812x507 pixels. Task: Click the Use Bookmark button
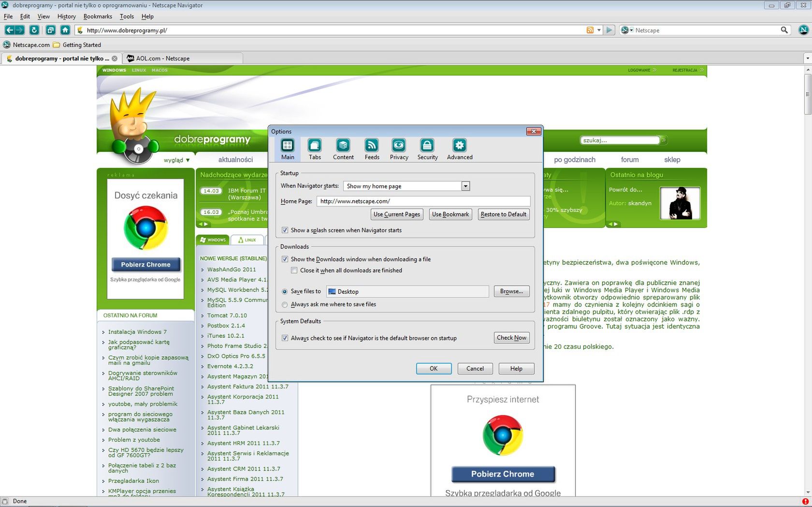[450, 214]
